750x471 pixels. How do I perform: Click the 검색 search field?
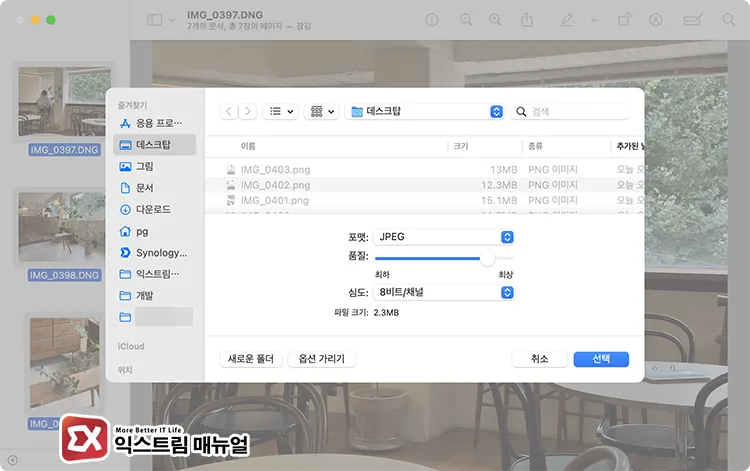tap(570, 111)
